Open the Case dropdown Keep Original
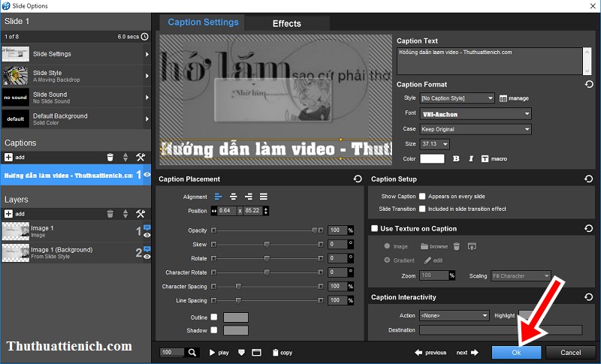 [475, 129]
